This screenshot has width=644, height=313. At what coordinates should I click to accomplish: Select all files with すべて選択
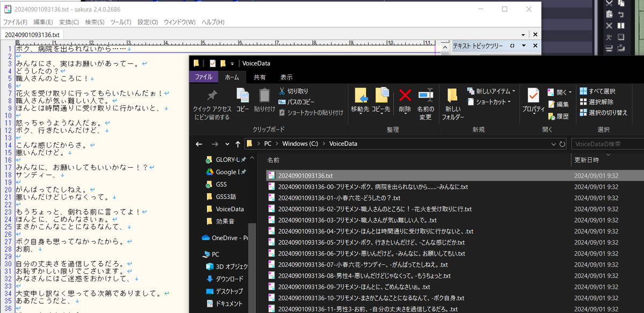click(x=597, y=91)
